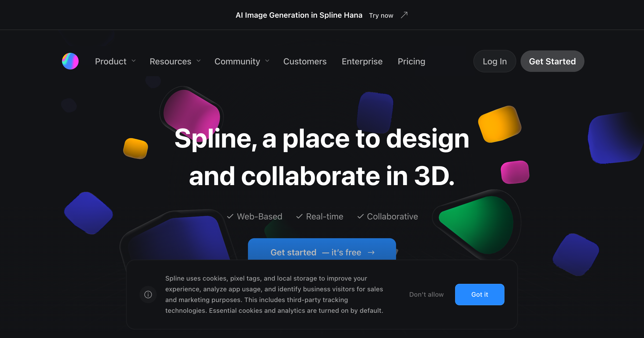The width and height of the screenshot is (644, 338).
Task: Click the Get Started header button
Action: click(x=552, y=61)
